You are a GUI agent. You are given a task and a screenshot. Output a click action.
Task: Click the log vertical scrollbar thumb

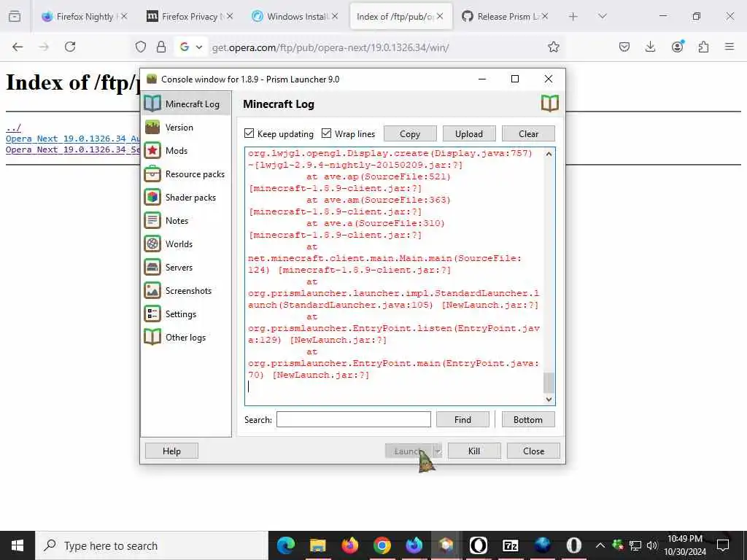tap(549, 382)
